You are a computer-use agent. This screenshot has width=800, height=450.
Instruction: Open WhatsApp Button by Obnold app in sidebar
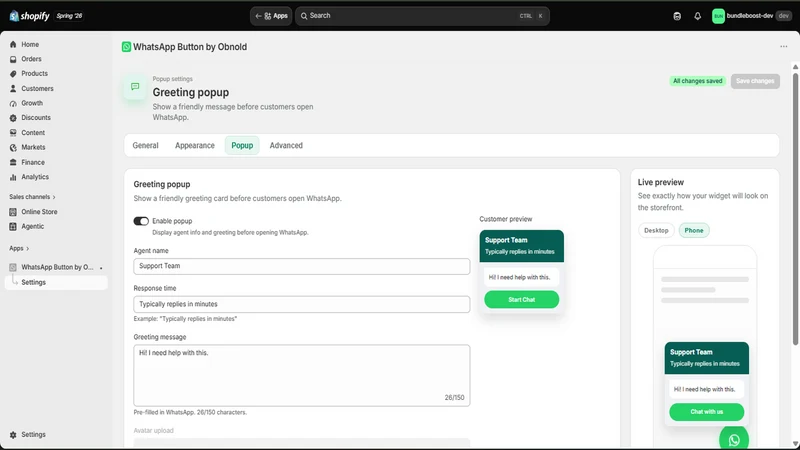click(x=57, y=267)
